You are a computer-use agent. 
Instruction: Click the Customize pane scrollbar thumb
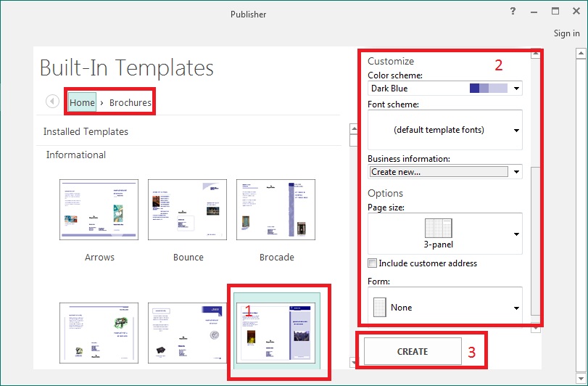(536, 241)
